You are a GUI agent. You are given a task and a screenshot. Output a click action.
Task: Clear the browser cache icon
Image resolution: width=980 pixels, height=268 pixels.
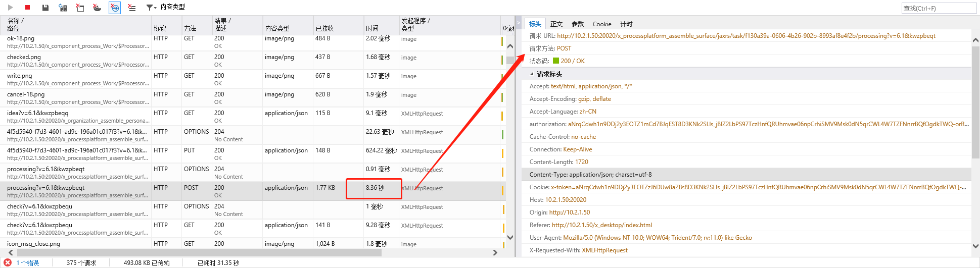pos(80,8)
